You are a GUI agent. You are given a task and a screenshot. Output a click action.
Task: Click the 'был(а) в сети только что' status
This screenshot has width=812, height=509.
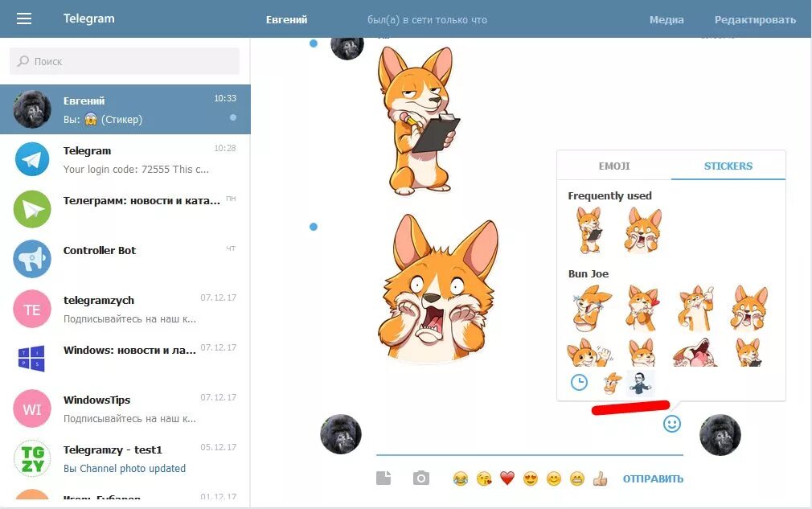point(427,19)
